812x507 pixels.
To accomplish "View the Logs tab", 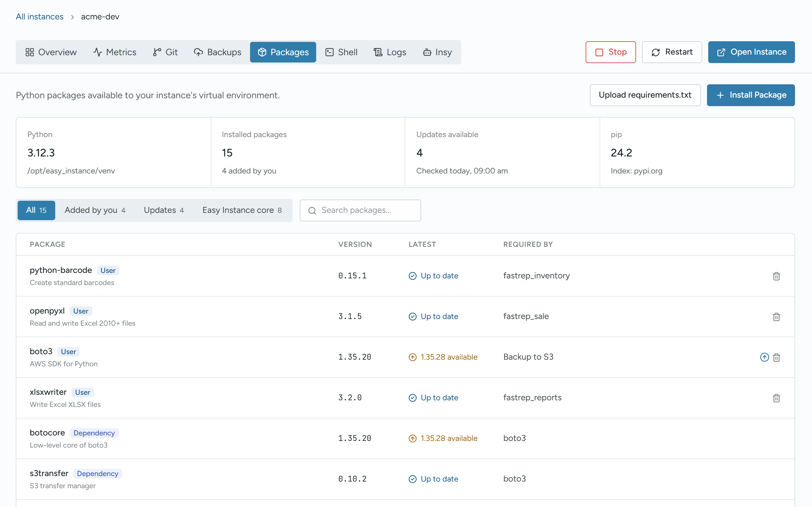I will coord(390,52).
